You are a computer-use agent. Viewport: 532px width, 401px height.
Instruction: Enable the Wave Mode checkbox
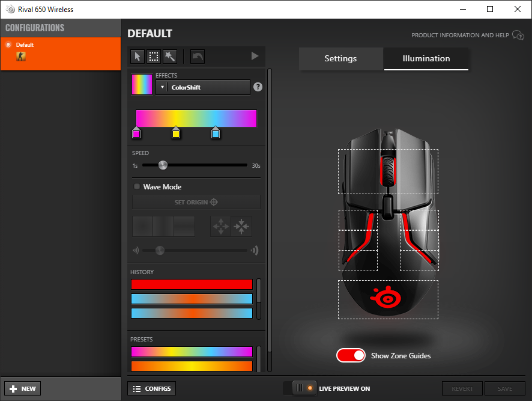137,186
